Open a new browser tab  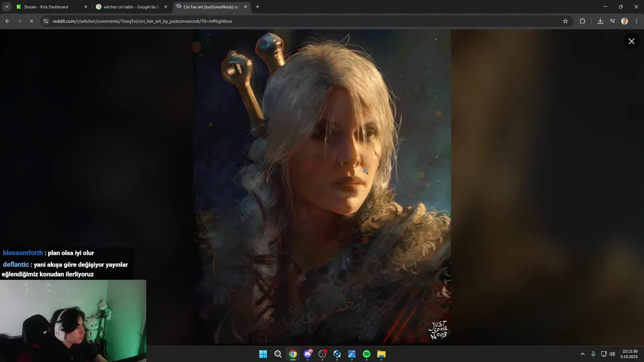pyautogui.click(x=258, y=7)
